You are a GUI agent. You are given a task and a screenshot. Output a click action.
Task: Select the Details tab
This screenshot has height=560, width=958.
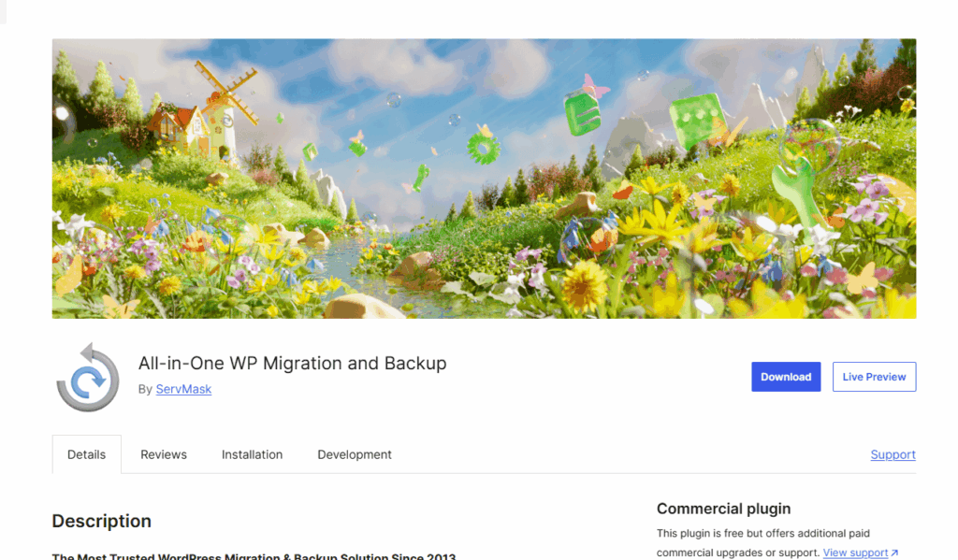pos(86,454)
